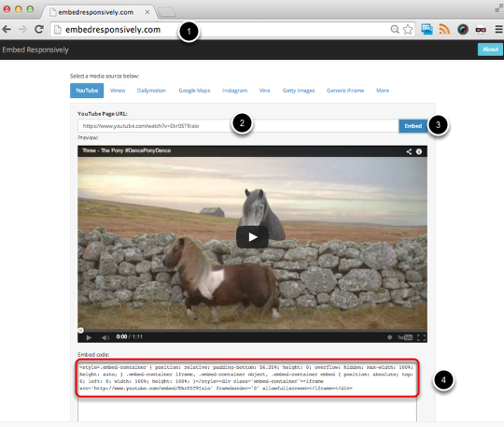
Task: Select the embedresponsively.com browser tab
Action: (98, 12)
